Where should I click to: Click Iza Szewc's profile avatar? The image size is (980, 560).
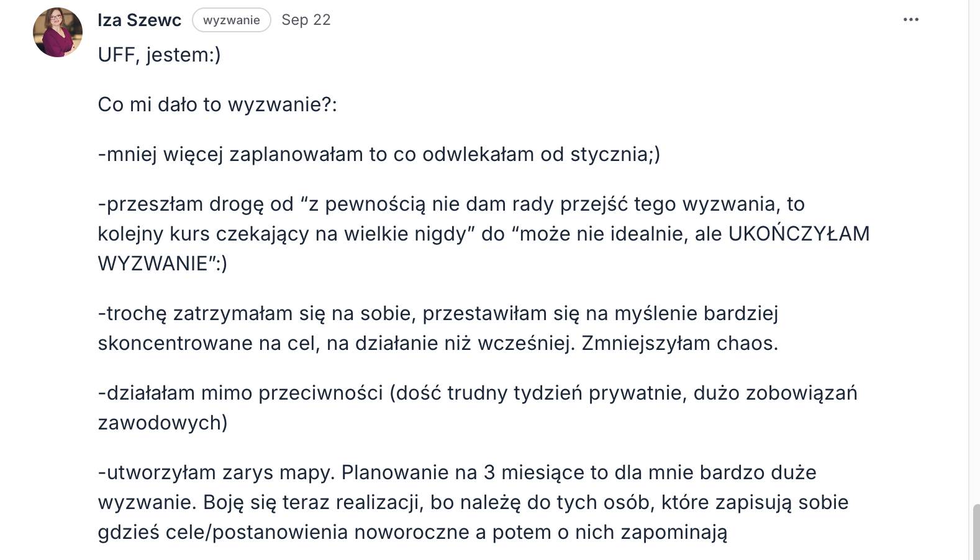click(58, 32)
